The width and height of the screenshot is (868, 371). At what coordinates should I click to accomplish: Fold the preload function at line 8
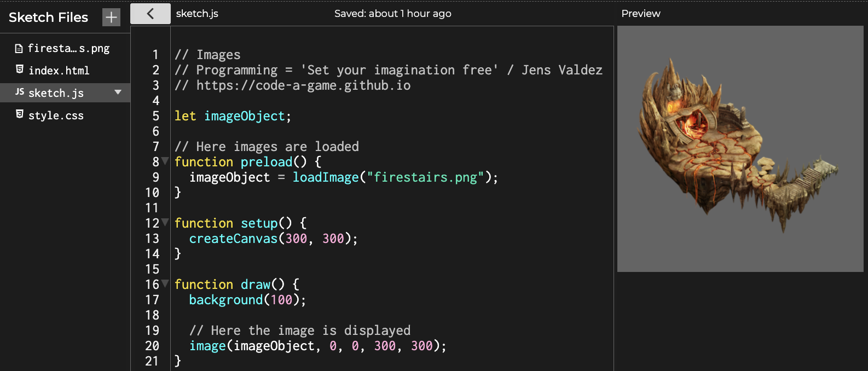click(165, 161)
